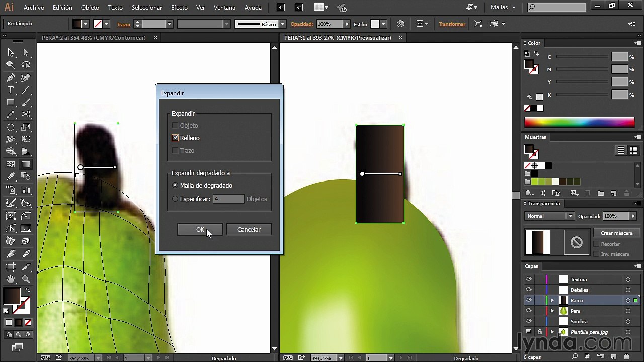Open the blend mode Normal dropdown
Viewport: 644px width, 362px height.
pos(550,216)
